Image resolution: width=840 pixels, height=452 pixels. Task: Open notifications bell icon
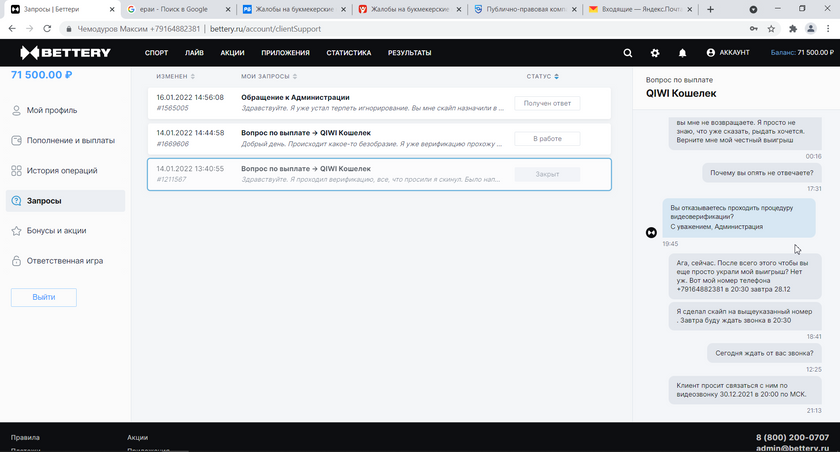coord(682,53)
